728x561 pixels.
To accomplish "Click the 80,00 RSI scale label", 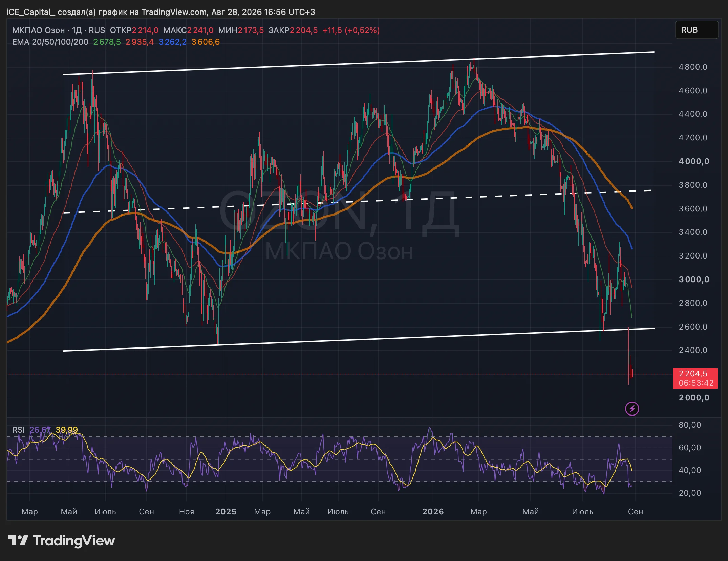I will (690, 425).
